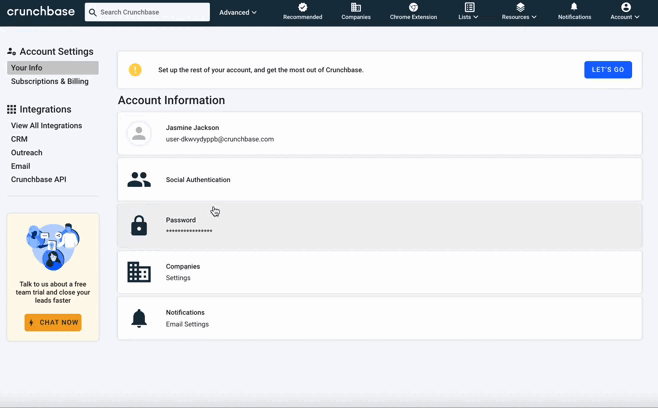Viewport: 658px width, 408px height.
Task: Focus the Search Crunchbase field
Action: click(x=147, y=12)
